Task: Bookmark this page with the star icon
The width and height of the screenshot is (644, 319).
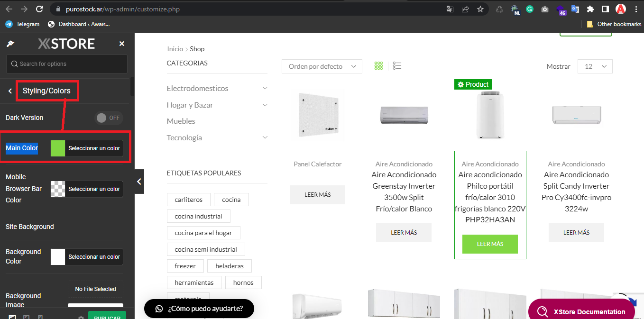Action: coord(480,9)
